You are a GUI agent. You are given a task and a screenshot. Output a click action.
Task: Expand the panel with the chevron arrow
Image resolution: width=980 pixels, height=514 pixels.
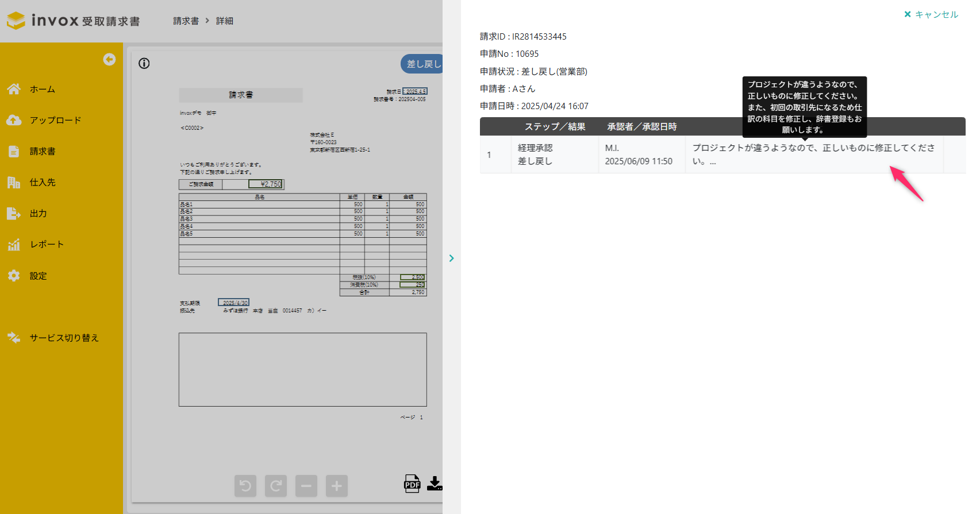coord(452,258)
